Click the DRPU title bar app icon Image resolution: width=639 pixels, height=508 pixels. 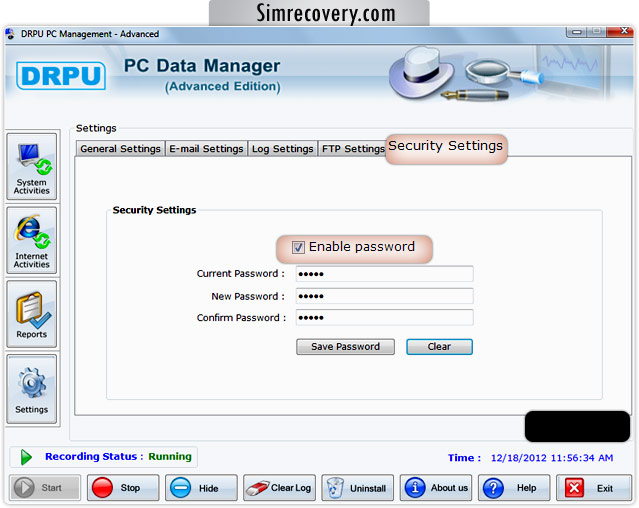coord(11,34)
